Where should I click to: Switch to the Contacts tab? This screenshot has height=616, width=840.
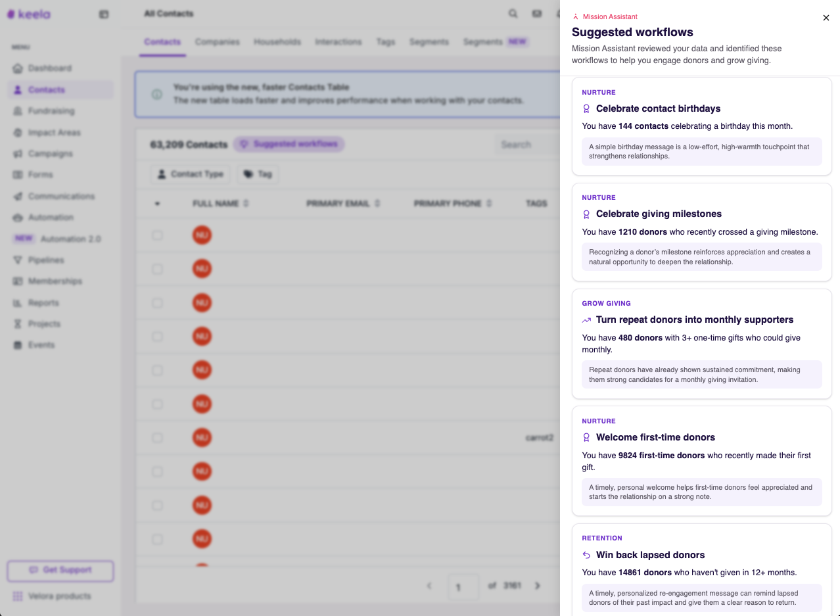162,42
